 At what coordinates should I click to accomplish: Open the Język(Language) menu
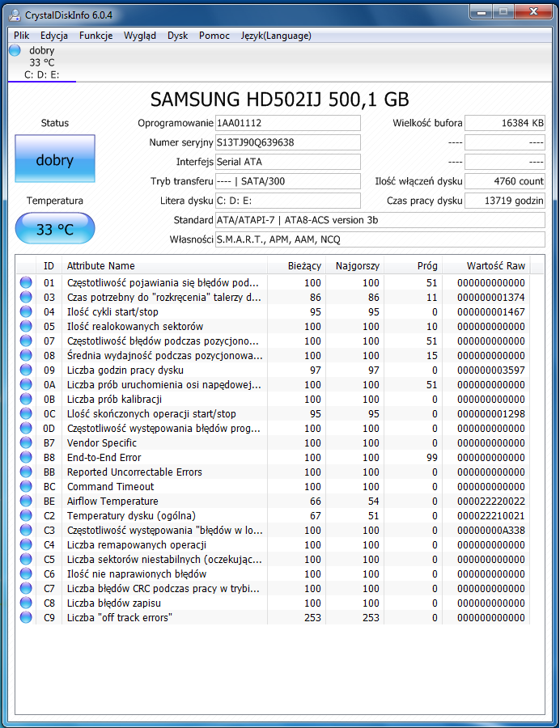276,36
